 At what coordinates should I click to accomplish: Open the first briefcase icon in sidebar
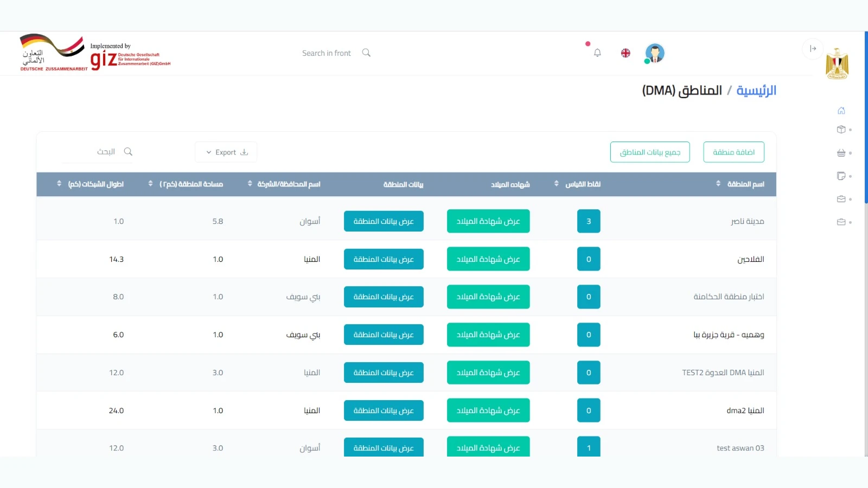[841, 199]
